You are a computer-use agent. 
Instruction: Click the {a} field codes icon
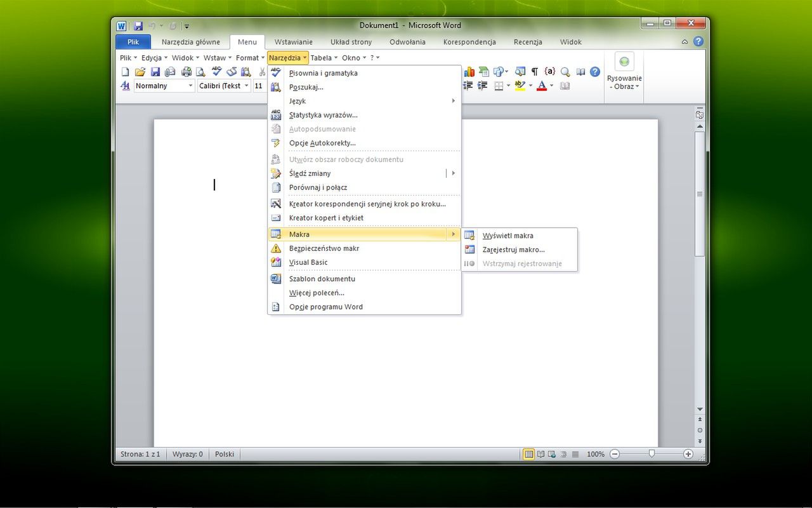tap(550, 72)
